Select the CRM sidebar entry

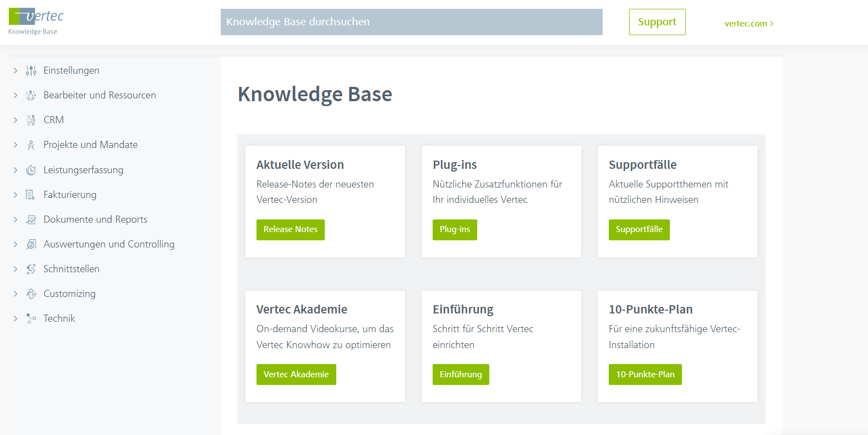(x=53, y=120)
